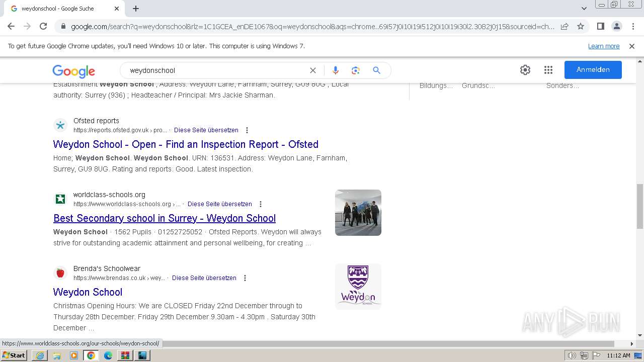Open the Bildungs... category on the right
Image resolution: width=644 pixels, height=362 pixels.
coord(436,85)
